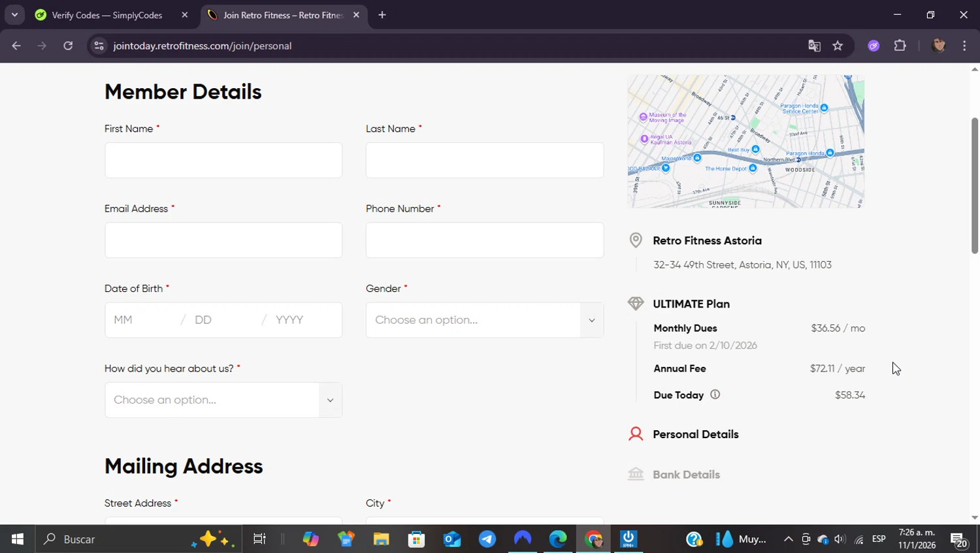Click the scrollbar down arrow
Viewport: 980px width, 553px height.
click(975, 518)
